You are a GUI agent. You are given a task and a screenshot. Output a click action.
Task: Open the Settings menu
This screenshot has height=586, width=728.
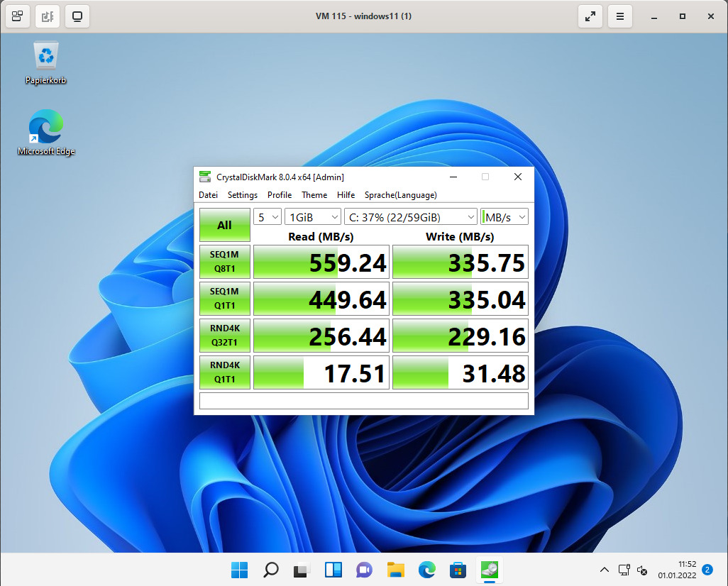(x=243, y=195)
